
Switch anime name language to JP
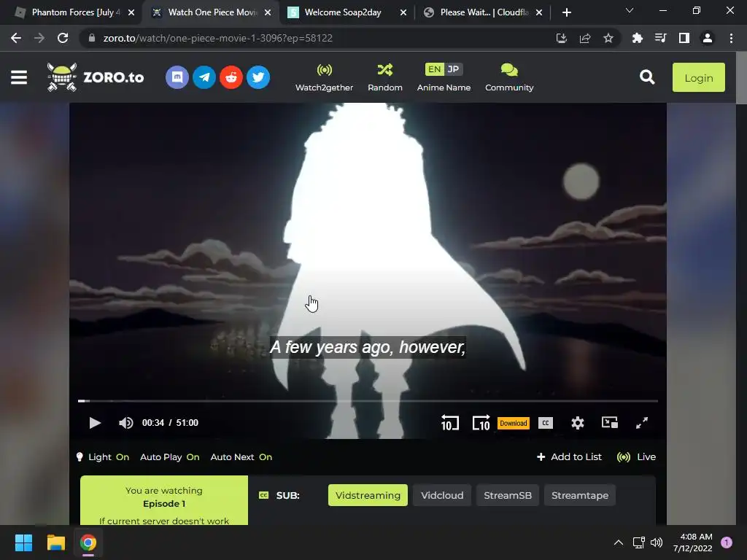click(453, 69)
